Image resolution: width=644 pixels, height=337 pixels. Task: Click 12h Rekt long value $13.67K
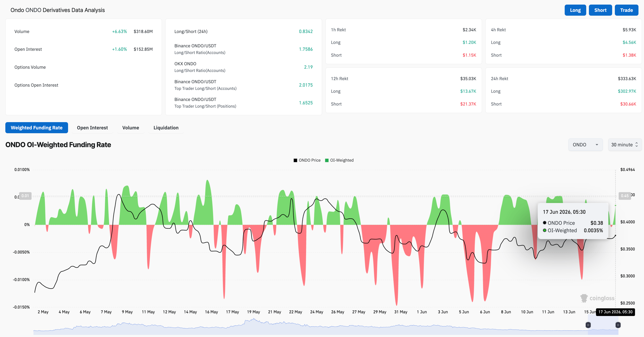[468, 91]
